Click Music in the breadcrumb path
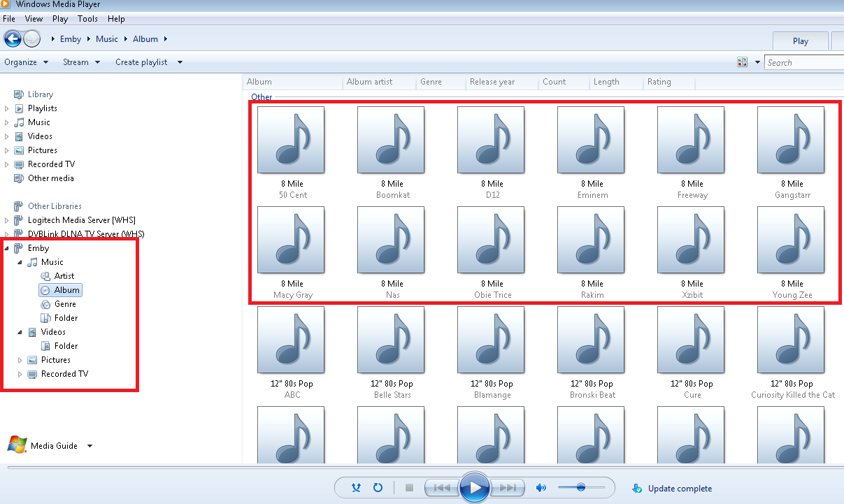 (x=107, y=39)
